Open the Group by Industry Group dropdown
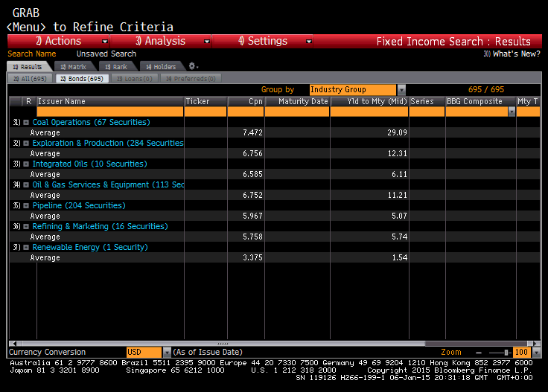 tap(401, 89)
